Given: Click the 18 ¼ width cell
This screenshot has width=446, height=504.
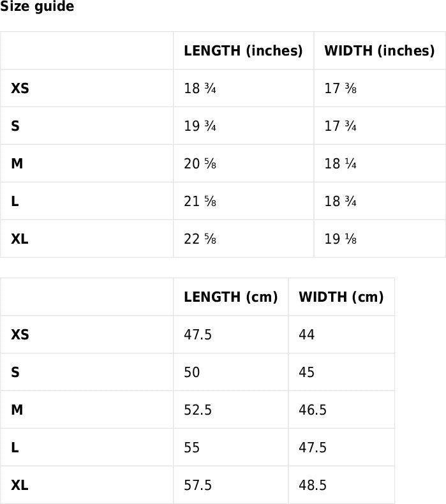Looking at the screenshot, I should point(340,164).
